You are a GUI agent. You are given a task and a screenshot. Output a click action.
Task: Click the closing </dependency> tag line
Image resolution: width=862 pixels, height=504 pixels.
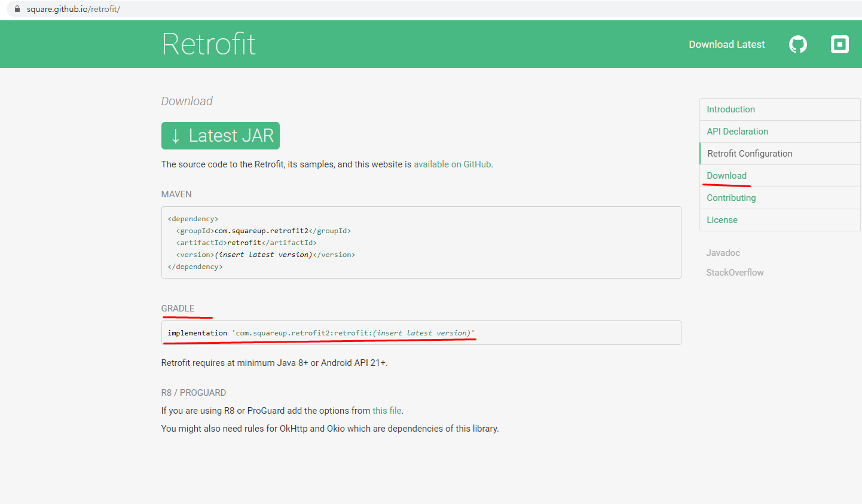pyautogui.click(x=195, y=267)
